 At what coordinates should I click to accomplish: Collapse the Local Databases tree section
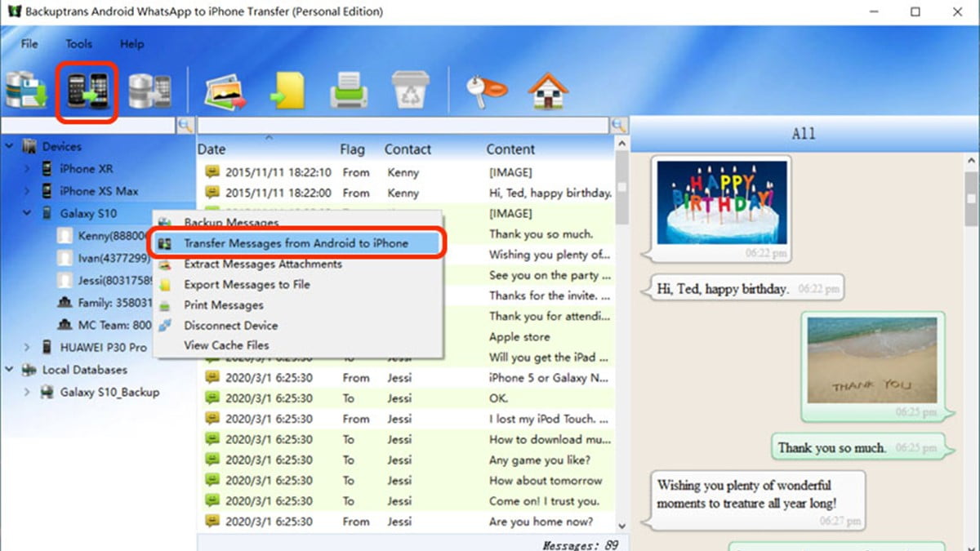pyautogui.click(x=10, y=370)
